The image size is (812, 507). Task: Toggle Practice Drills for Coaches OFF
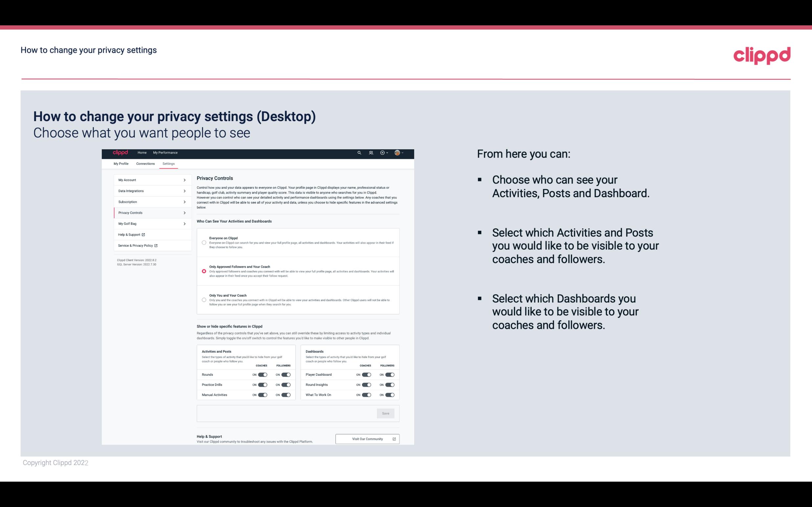click(262, 385)
